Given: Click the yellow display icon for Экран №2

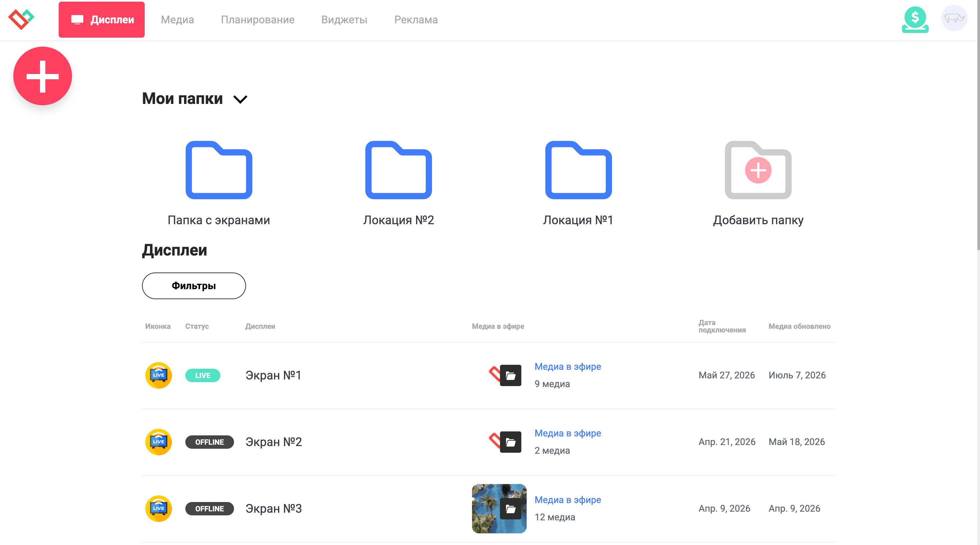Looking at the screenshot, I should pos(159,441).
